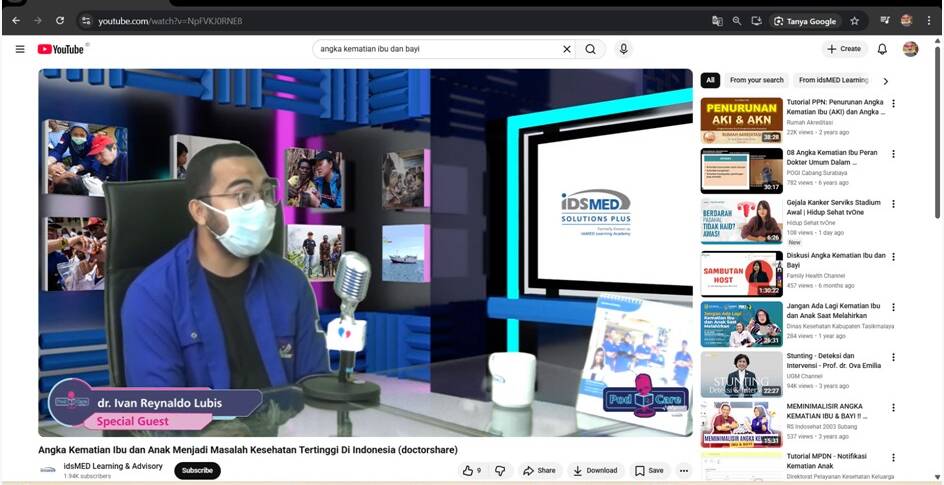Dislike the video with thumbs down

pos(500,470)
